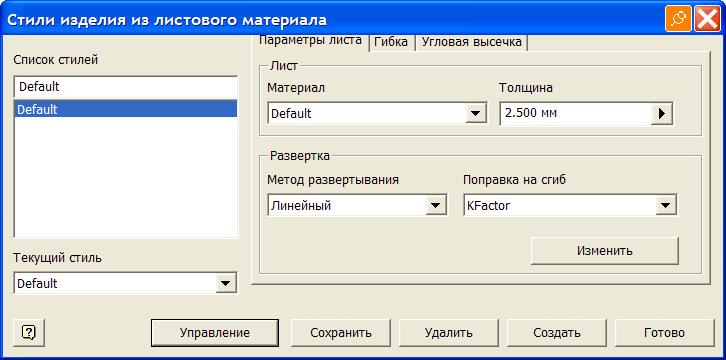Click the style name field under Список стилей
Viewport: 726px width, 360px height.
[125, 87]
